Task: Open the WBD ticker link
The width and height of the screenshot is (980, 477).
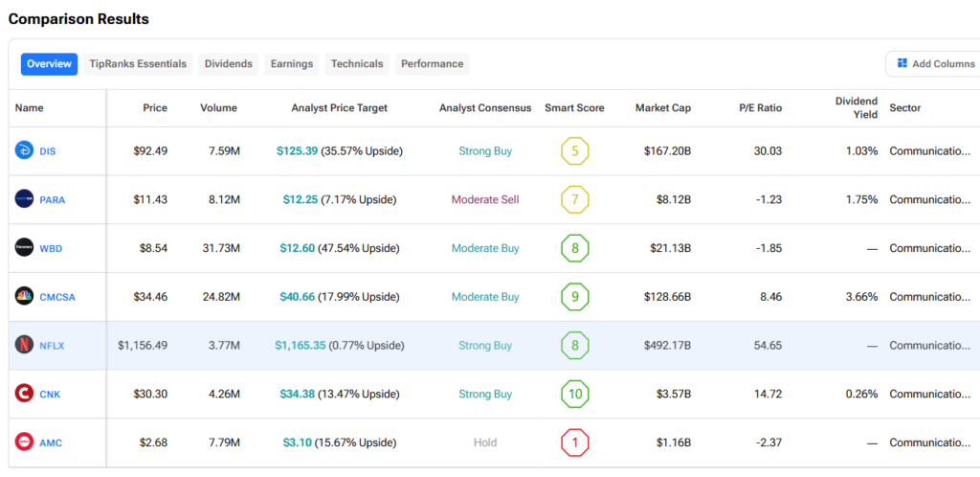Action: click(52, 248)
